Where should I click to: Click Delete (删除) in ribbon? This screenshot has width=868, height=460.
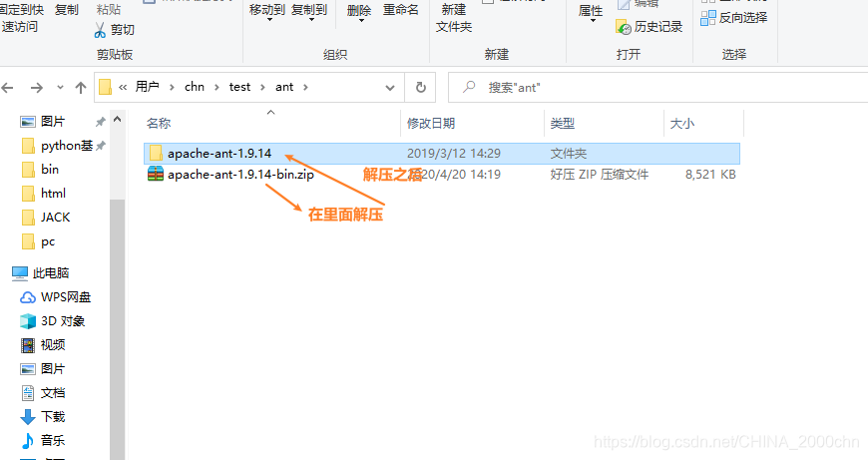(359, 12)
